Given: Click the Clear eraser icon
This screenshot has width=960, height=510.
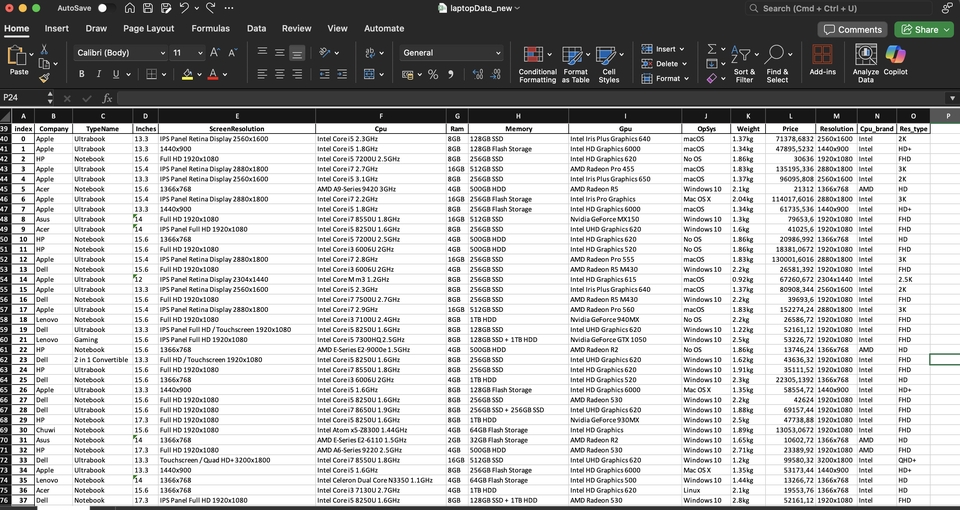Looking at the screenshot, I should pos(711,78).
